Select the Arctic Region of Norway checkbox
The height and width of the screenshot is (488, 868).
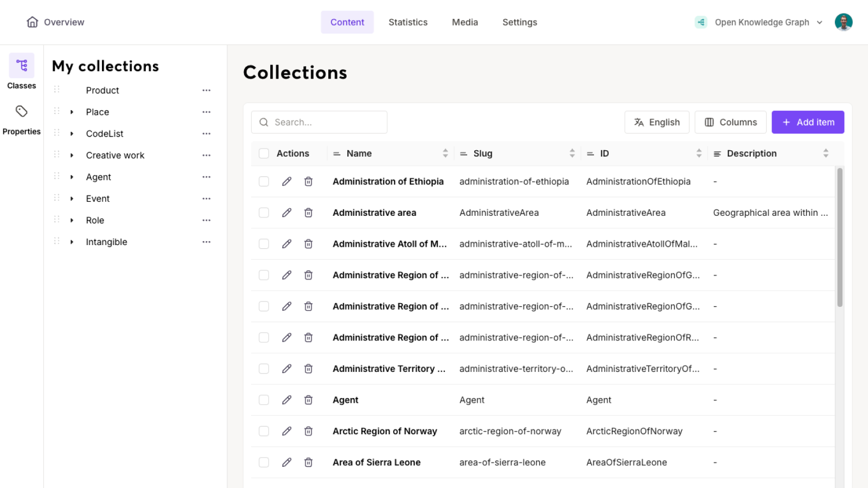264,431
